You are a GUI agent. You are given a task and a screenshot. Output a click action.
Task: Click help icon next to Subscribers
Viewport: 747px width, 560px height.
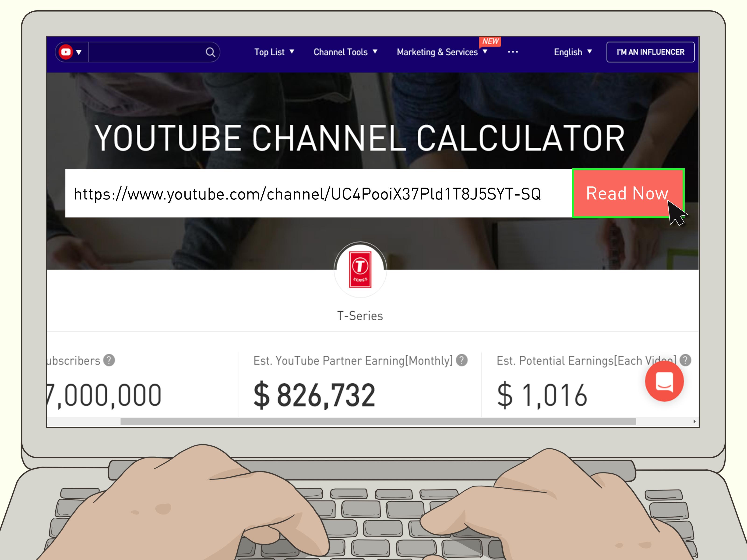click(109, 360)
